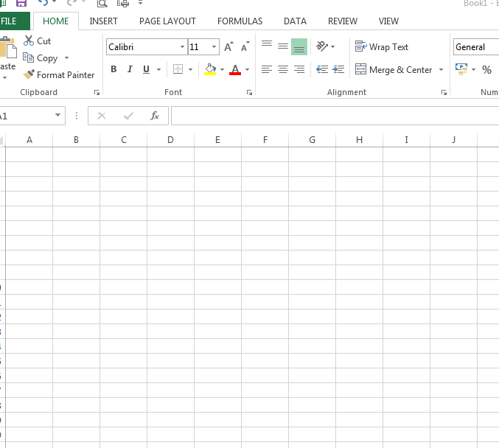Open the FILE tab
Screen dimensions: 499x448
click(14, 21)
